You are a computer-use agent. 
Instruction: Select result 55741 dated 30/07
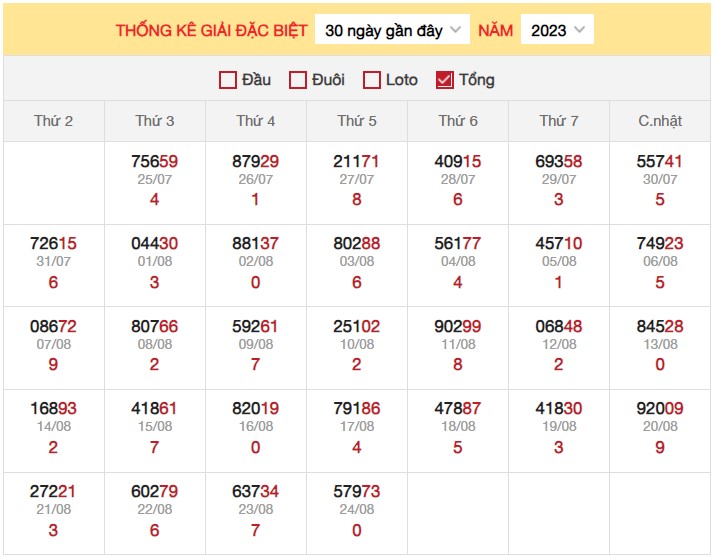click(x=660, y=161)
